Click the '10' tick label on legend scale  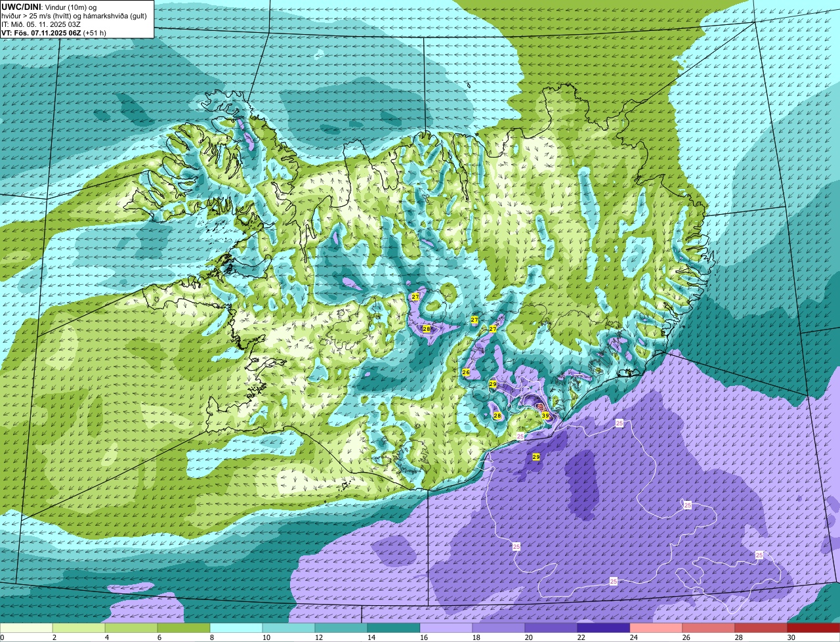(x=266, y=637)
